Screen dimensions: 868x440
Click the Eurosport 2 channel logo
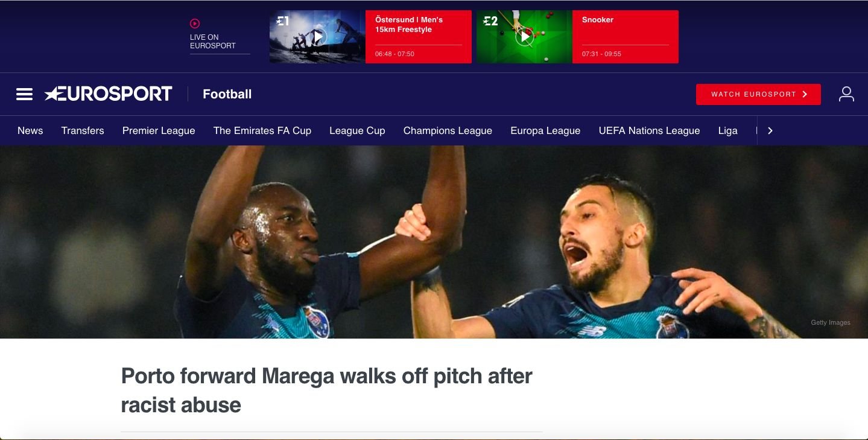click(490, 21)
